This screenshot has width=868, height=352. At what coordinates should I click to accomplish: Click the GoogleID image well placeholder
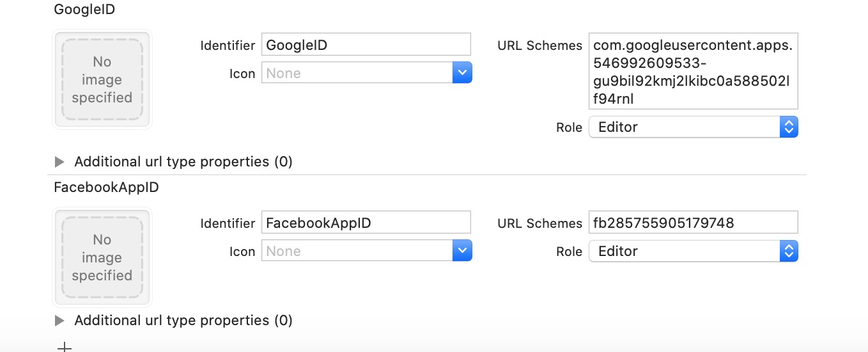(102, 80)
